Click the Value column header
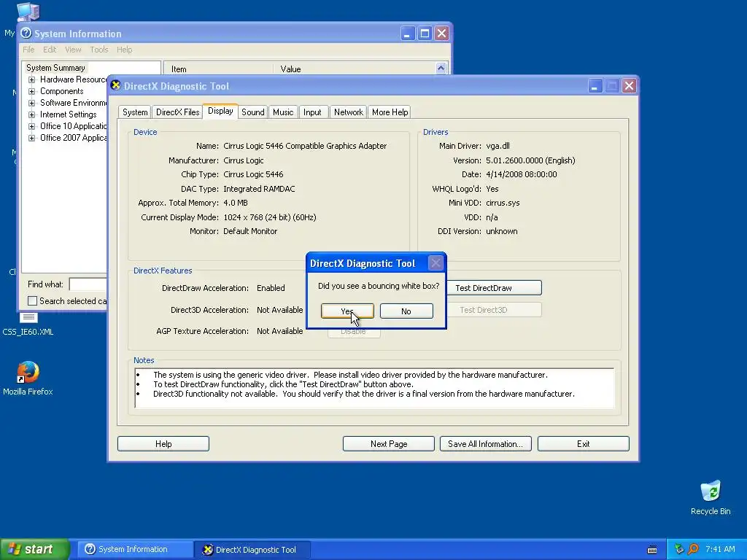747x560 pixels. pos(354,69)
